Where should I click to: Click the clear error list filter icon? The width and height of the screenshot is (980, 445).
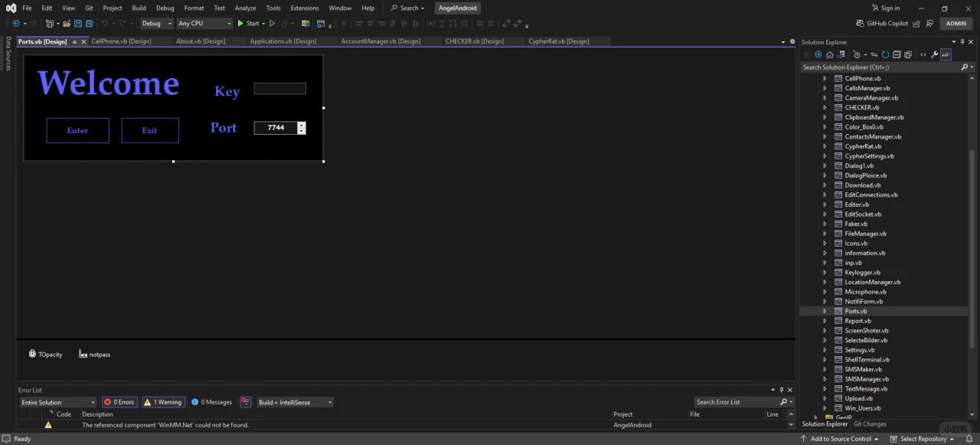pyautogui.click(x=246, y=402)
